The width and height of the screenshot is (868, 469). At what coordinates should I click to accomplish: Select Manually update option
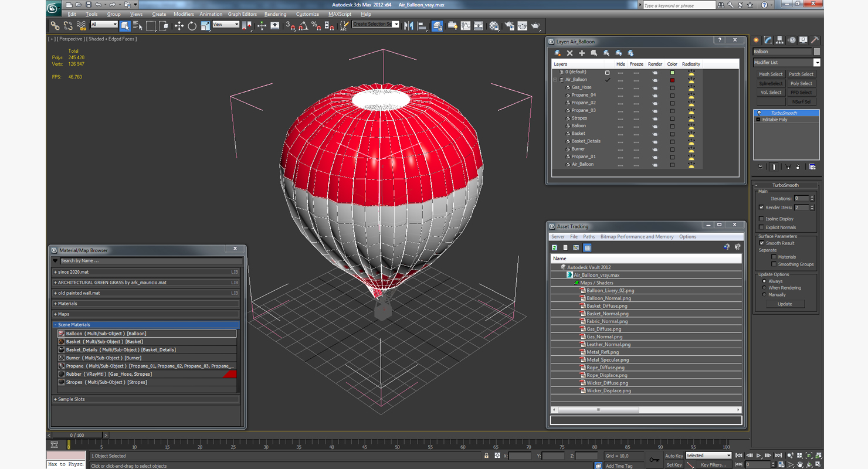[764, 295]
